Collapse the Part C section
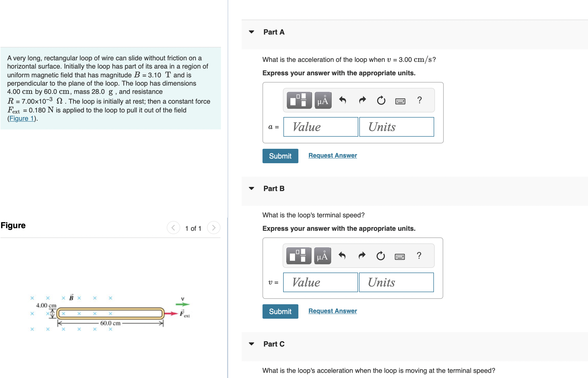This screenshot has width=588, height=378. pyautogui.click(x=251, y=344)
